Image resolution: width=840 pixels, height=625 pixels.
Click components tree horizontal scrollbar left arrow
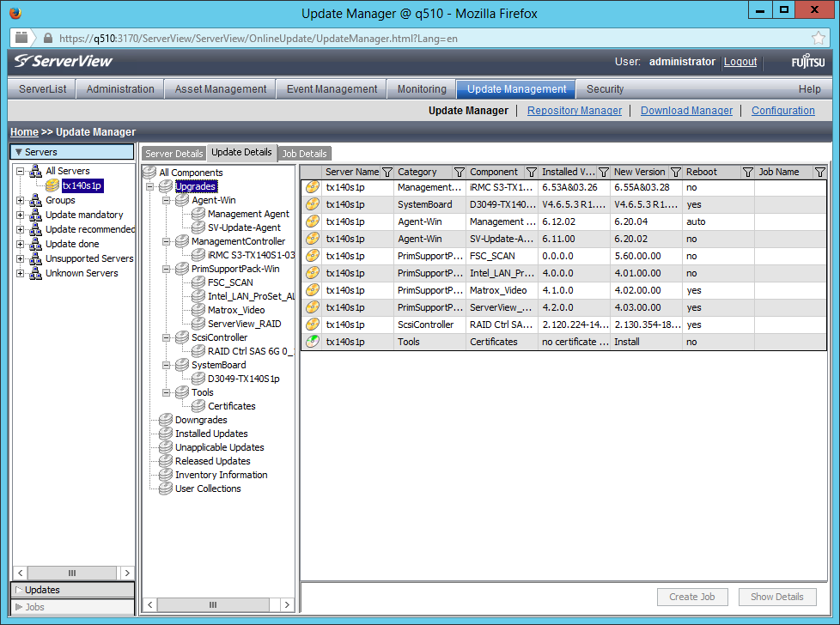pyautogui.click(x=150, y=604)
